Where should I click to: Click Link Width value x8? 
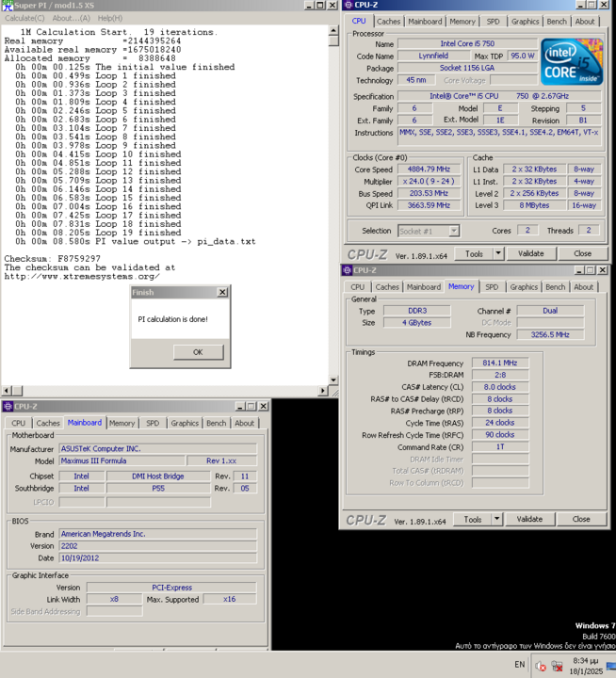pyautogui.click(x=114, y=599)
